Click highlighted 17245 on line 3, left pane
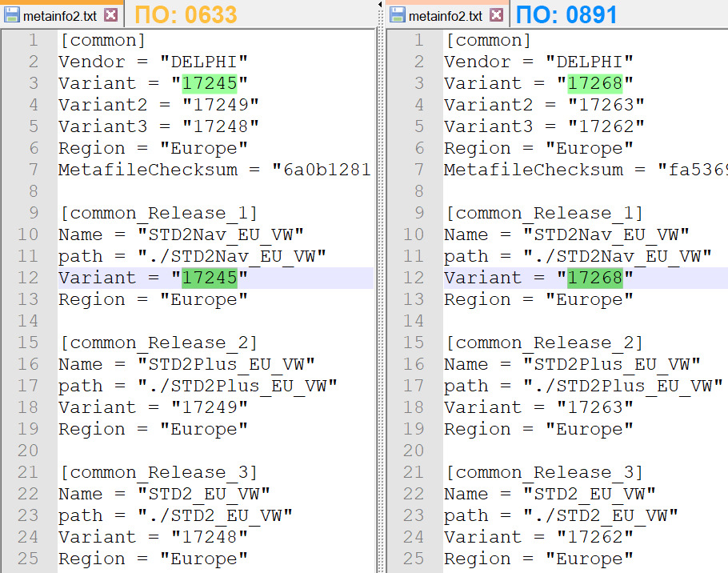Screen dimensions: 728x573 coord(209,83)
